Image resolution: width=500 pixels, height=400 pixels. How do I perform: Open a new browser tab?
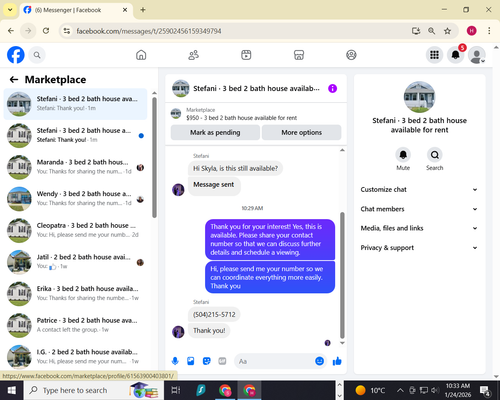(143, 10)
